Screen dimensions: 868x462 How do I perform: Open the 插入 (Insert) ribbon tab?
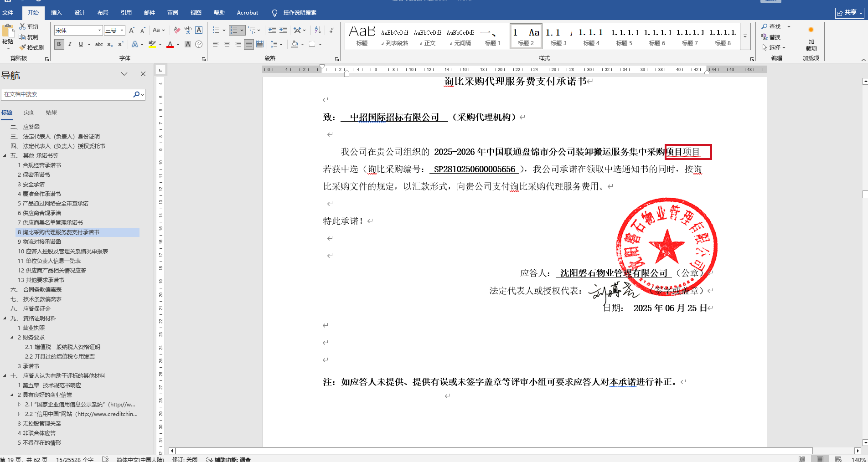(x=56, y=12)
